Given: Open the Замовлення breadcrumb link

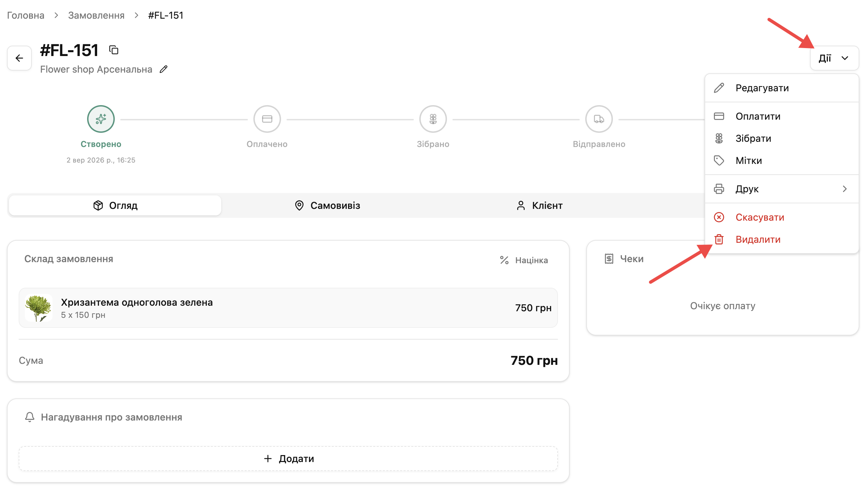Looking at the screenshot, I should point(96,16).
